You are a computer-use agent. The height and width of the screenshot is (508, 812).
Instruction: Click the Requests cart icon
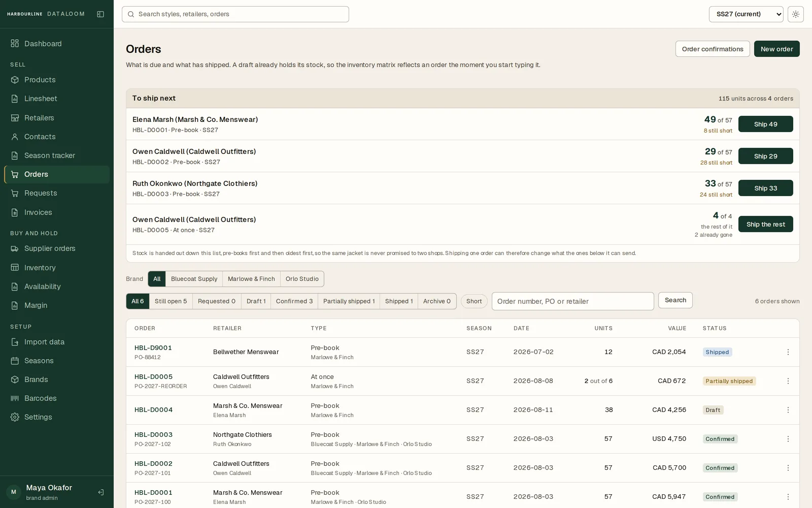click(15, 193)
